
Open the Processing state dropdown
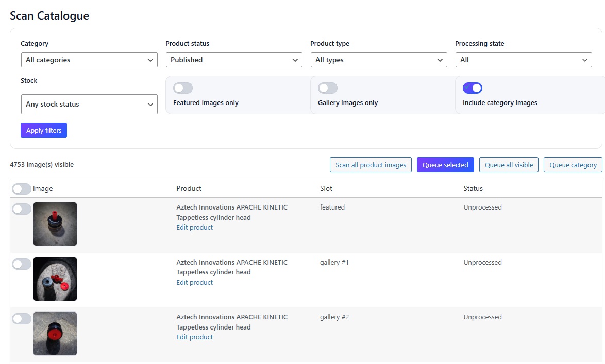click(x=523, y=60)
